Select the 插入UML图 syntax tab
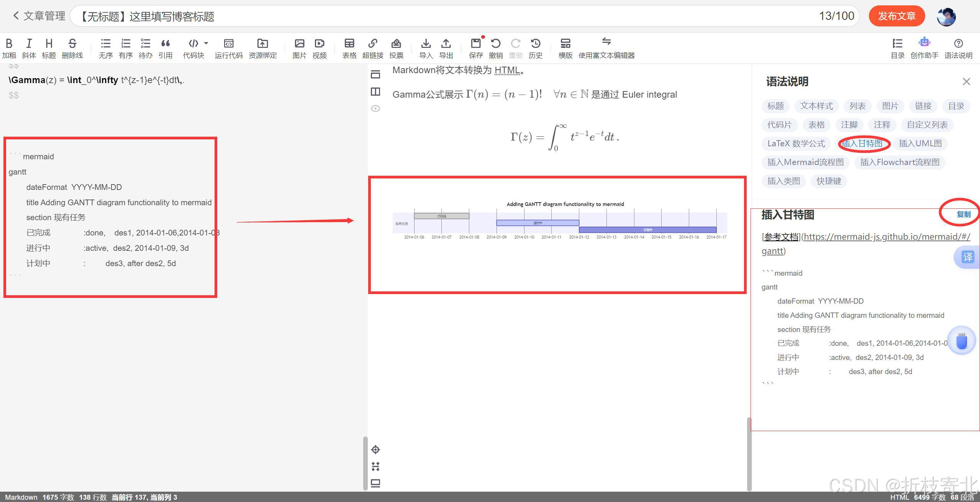The height and width of the screenshot is (502, 980). pyautogui.click(x=920, y=144)
